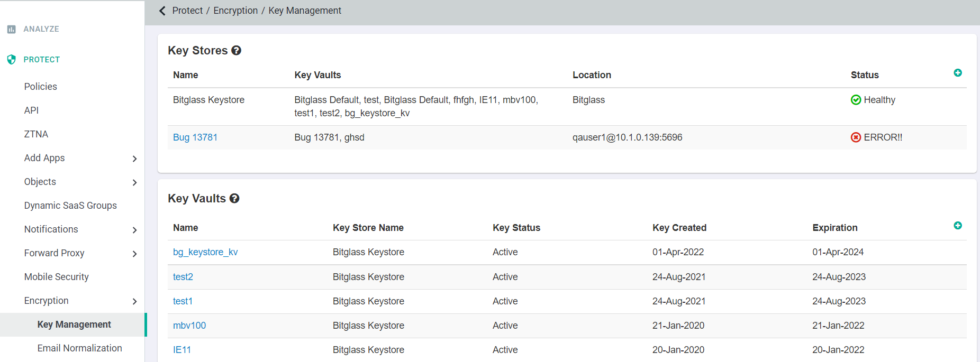Expand the Notifications submenu chevron

134,230
